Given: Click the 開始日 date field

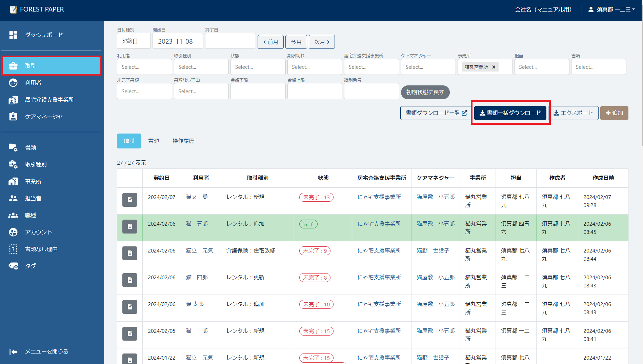Looking at the screenshot, I should pos(178,41).
